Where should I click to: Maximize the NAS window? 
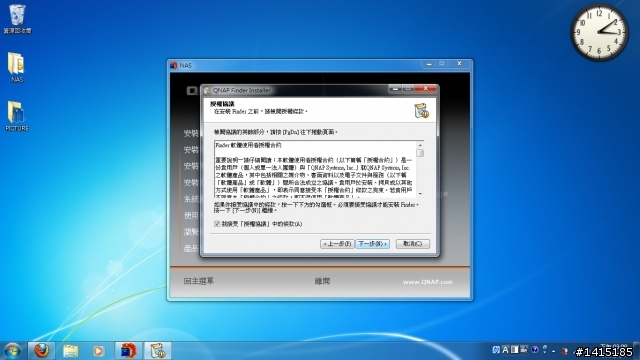tap(442, 64)
